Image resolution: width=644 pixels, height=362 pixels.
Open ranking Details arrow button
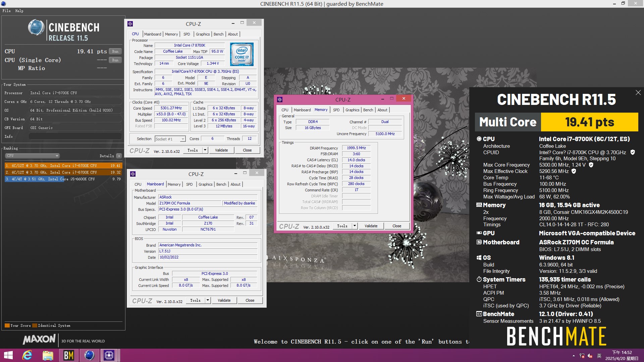[119, 156]
